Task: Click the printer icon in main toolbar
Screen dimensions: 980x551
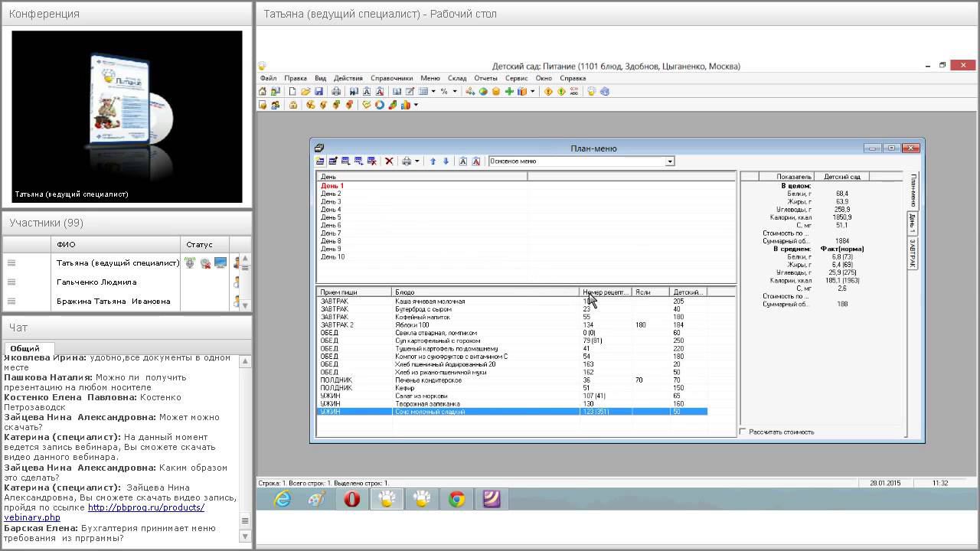Action: [x=336, y=92]
